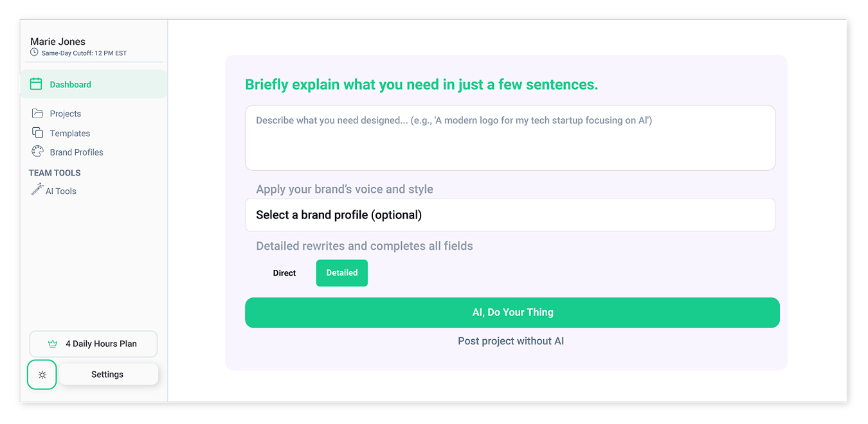868x424 pixels.
Task: Open the Dashboard calendar icon
Action: (x=37, y=84)
